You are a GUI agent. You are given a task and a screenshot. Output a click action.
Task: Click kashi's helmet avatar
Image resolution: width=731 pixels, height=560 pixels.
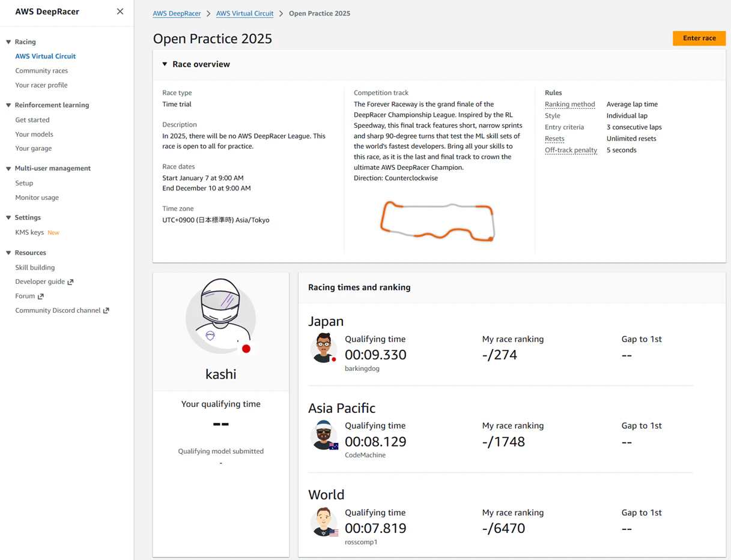(221, 317)
